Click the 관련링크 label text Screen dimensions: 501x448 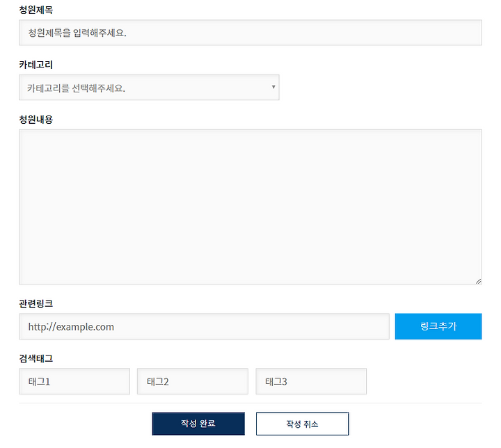click(35, 303)
